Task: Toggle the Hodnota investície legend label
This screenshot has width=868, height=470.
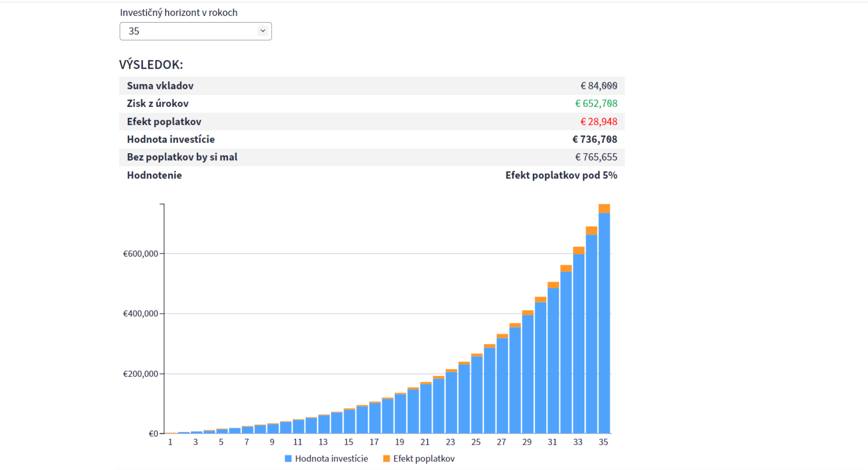Action: [331, 459]
